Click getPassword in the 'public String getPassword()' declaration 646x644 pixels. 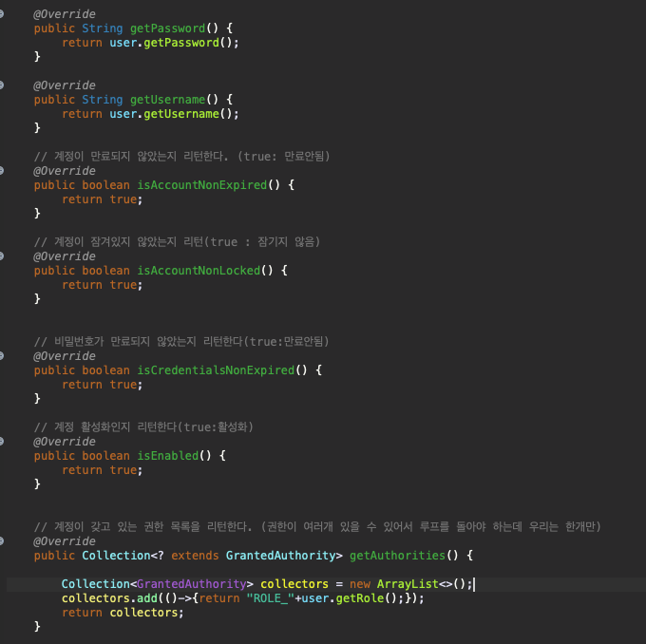[167, 28]
